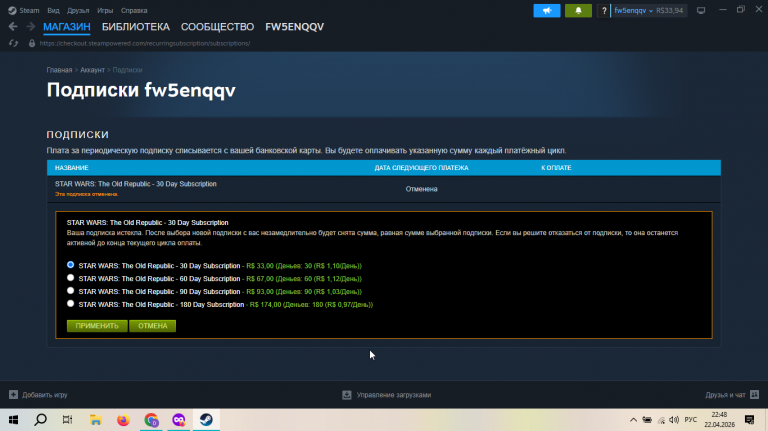Switch to the СООБЩЕСТВО tab
768x431 pixels.
point(217,27)
